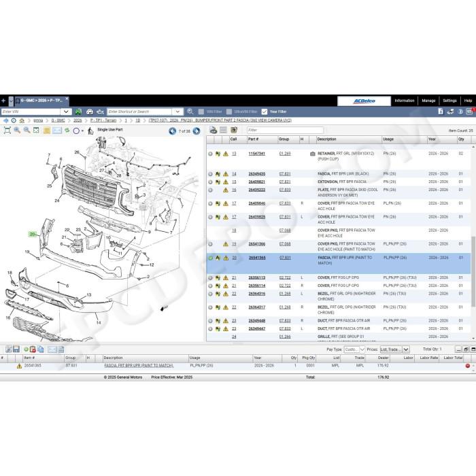This screenshot has width=476, height=476.
Task: Open the Information menu
Action: pos(405,101)
